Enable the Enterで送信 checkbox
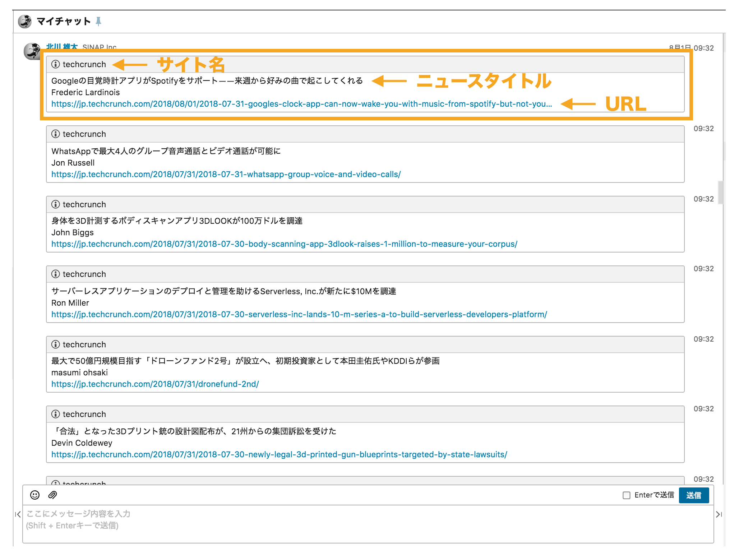 627,495
